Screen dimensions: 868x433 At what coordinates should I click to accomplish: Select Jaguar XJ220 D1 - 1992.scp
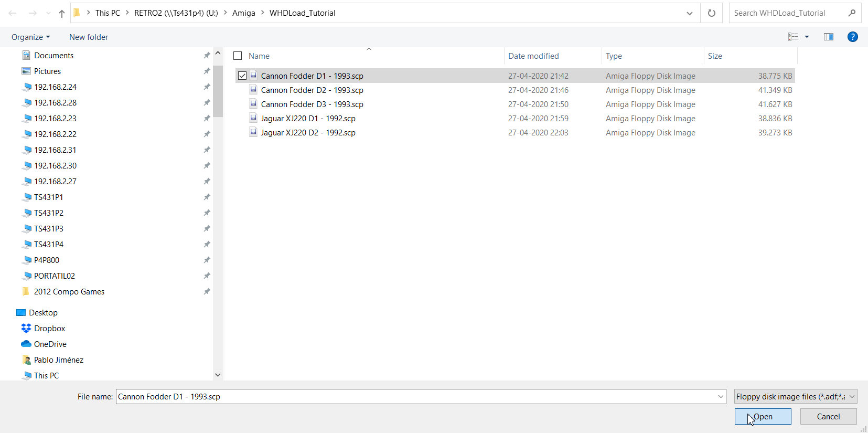point(308,118)
